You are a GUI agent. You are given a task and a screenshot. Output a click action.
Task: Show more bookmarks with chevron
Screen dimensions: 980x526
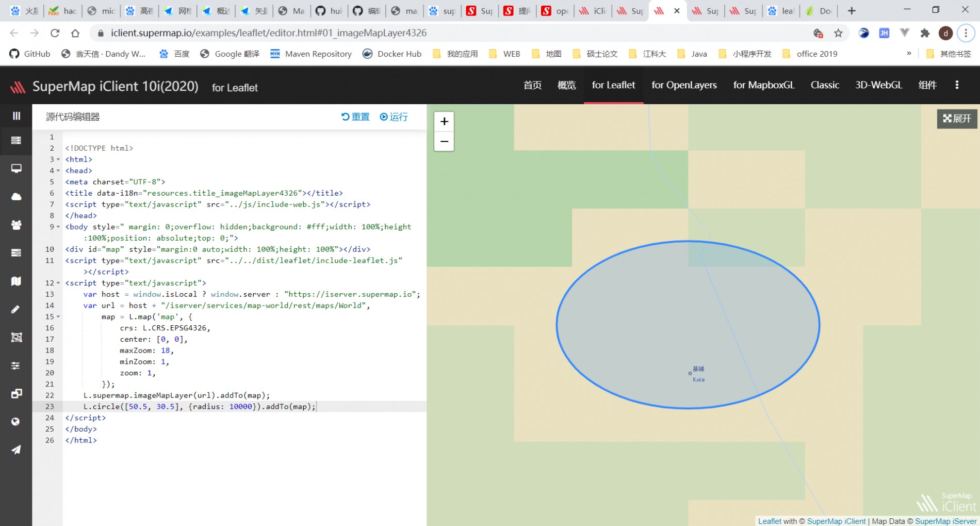coord(909,53)
